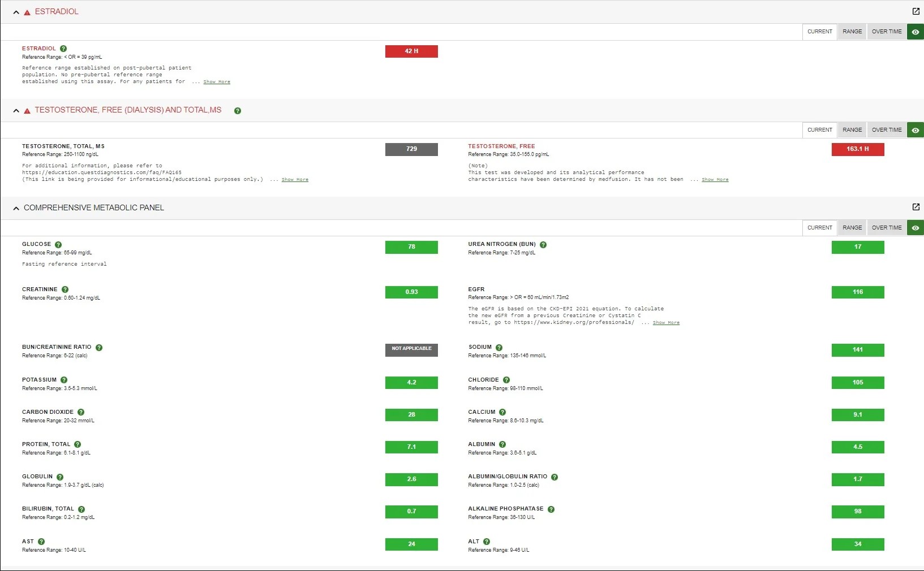Switch to Over Time tab in Metabolic Panel

pos(886,228)
